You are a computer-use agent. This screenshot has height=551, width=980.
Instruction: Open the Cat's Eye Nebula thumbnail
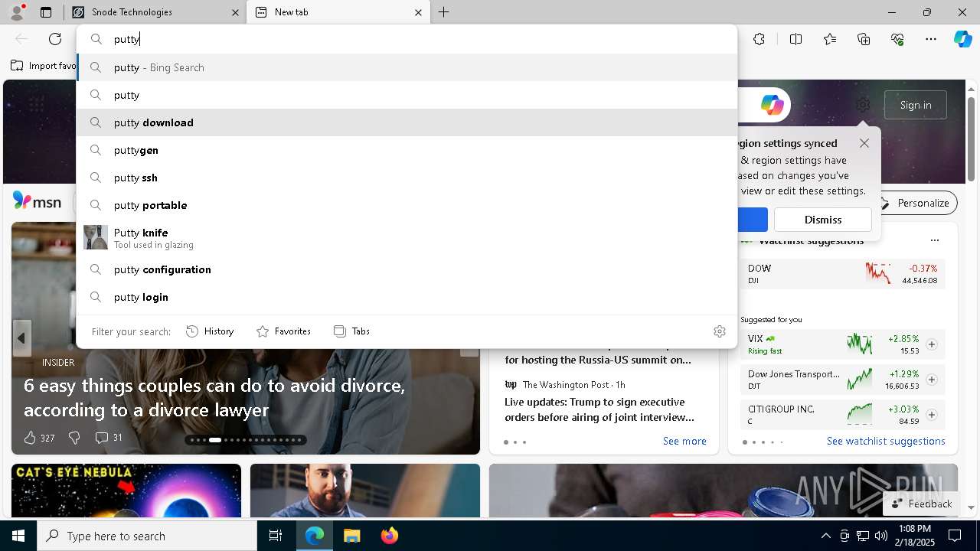click(126, 490)
